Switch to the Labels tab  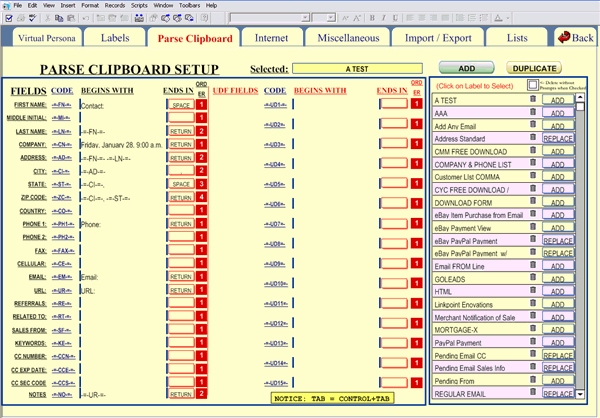coord(115,38)
